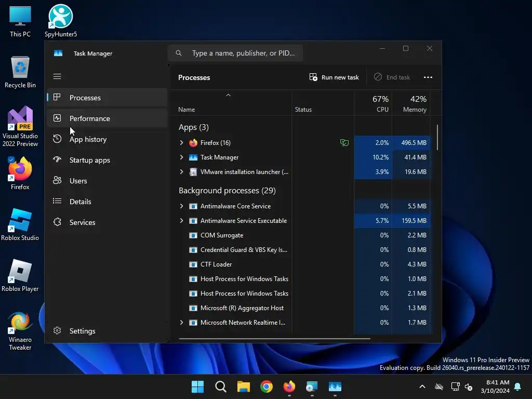
Task: Expand the Task Manager process row
Action: click(181, 157)
